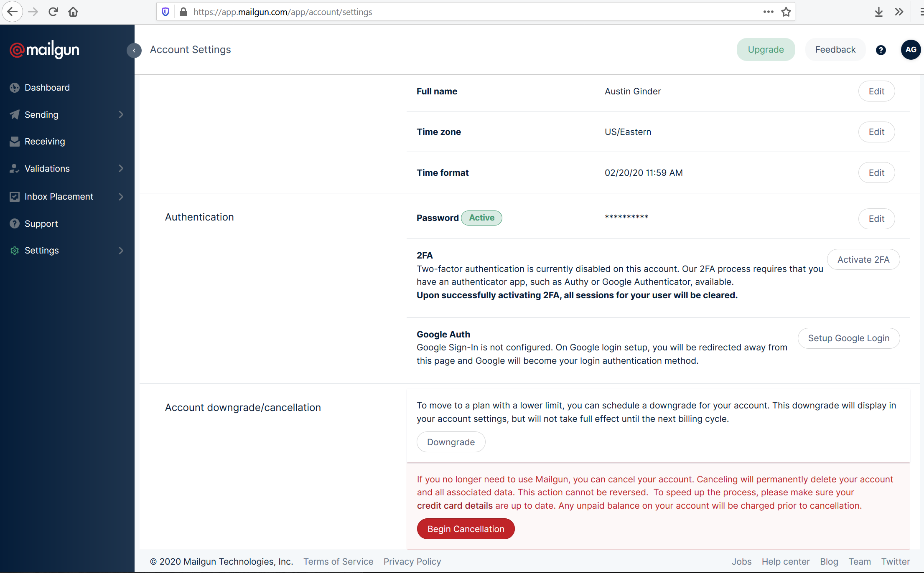The height and width of the screenshot is (573, 924).
Task: Edit the Full name field
Action: [876, 91]
